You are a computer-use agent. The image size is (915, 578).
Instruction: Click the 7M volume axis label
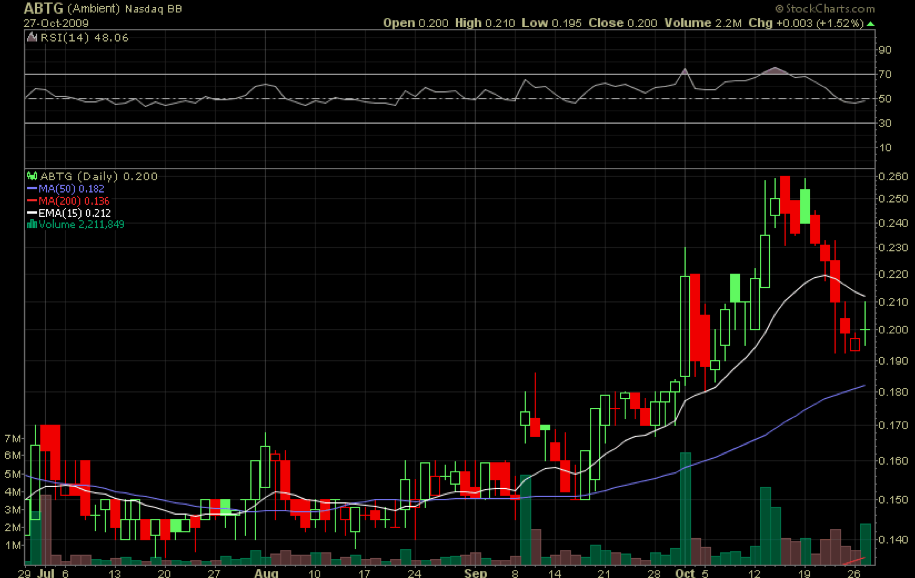click(13, 438)
